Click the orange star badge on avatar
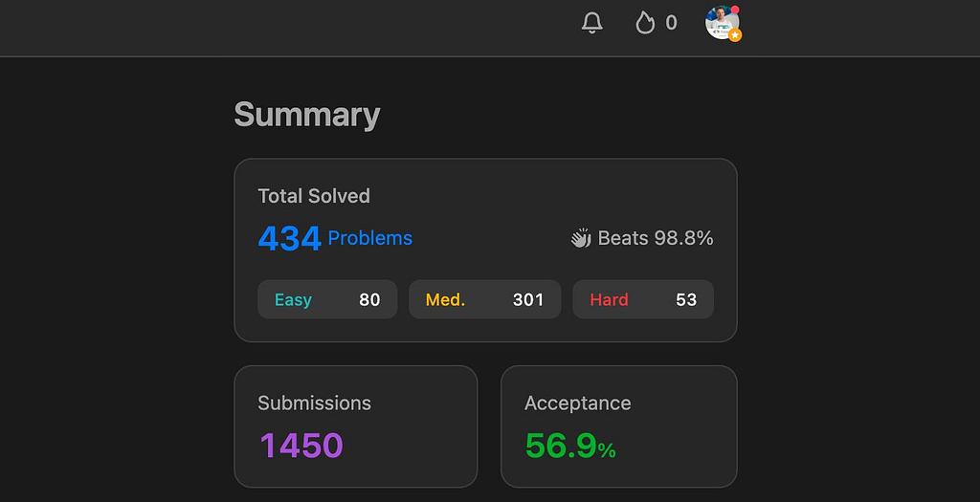 [735, 35]
